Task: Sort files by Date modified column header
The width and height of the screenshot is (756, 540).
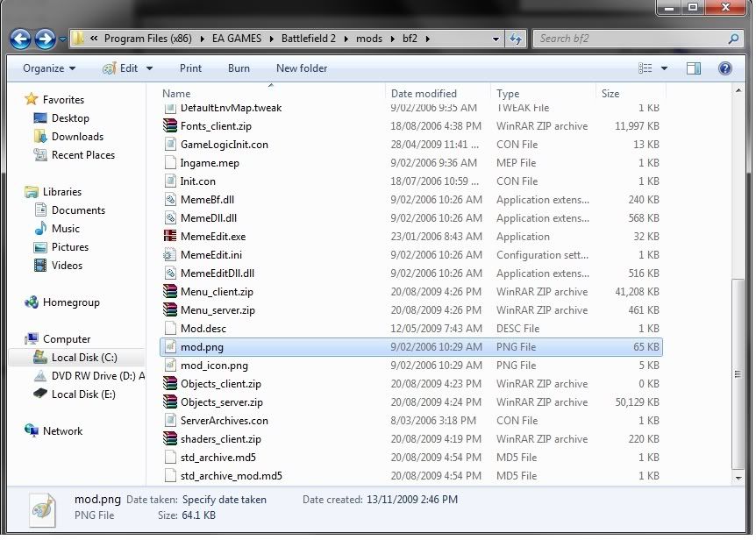Action: 424,94
